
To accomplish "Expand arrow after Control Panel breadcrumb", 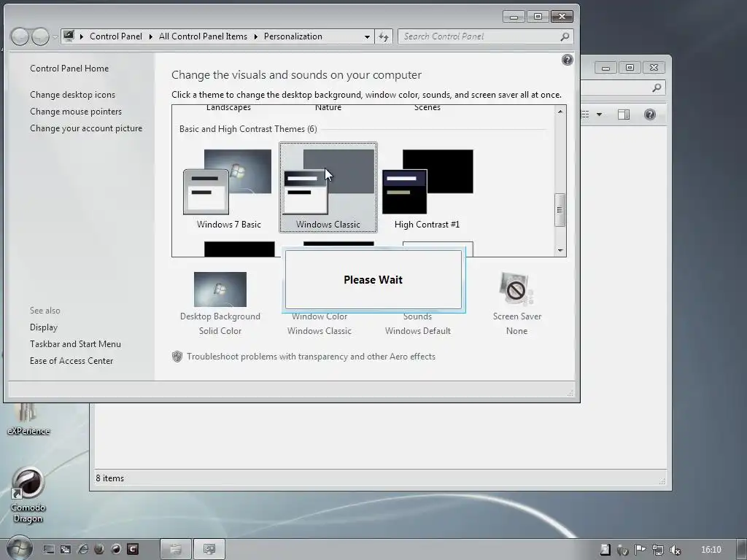I will click(150, 36).
